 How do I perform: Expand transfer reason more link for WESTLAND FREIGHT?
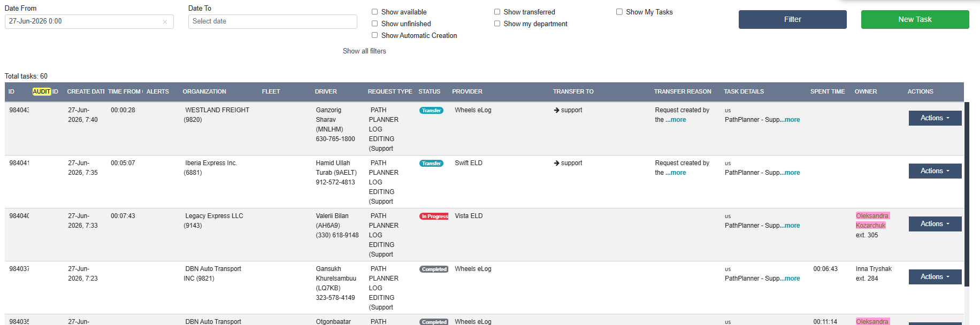pos(676,120)
